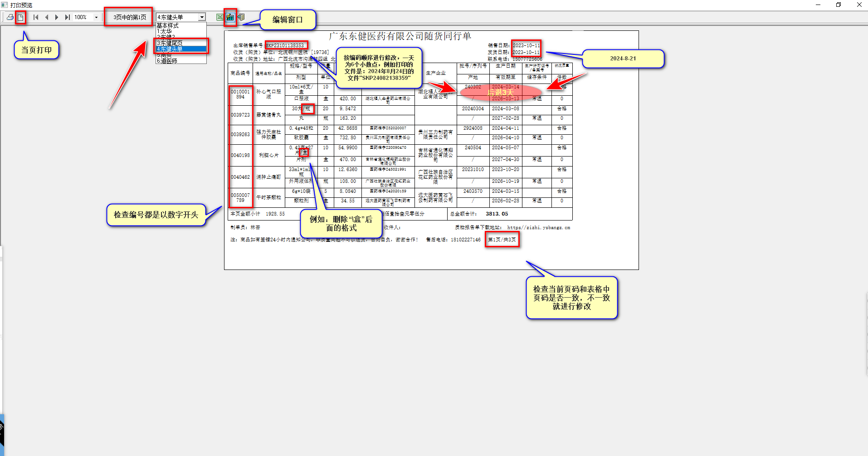Click the order number SKP23101138353

pyautogui.click(x=285, y=45)
